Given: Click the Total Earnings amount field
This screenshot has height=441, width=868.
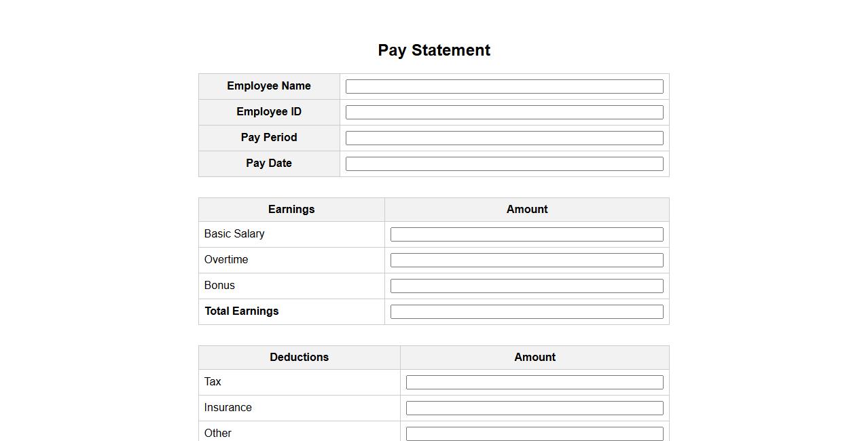Looking at the screenshot, I should coord(526,311).
